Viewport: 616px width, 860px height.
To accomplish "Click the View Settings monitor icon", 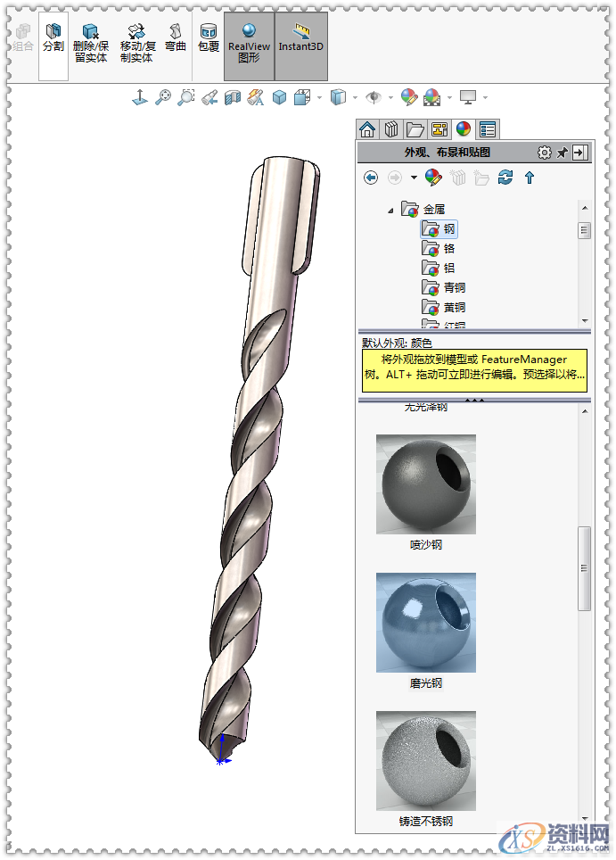I will coord(468,97).
